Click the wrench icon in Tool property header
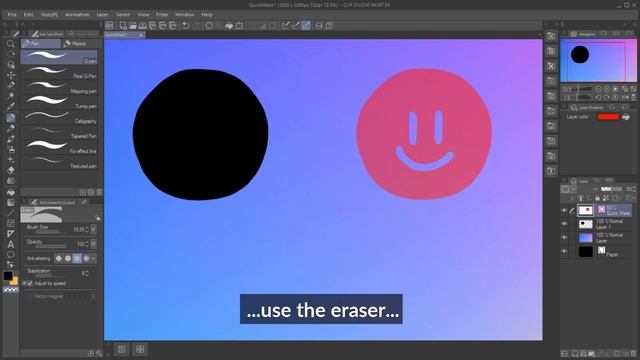 click(84, 202)
